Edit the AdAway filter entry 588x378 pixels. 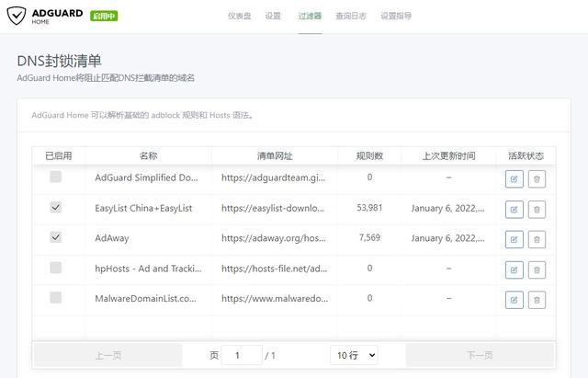pyautogui.click(x=514, y=239)
